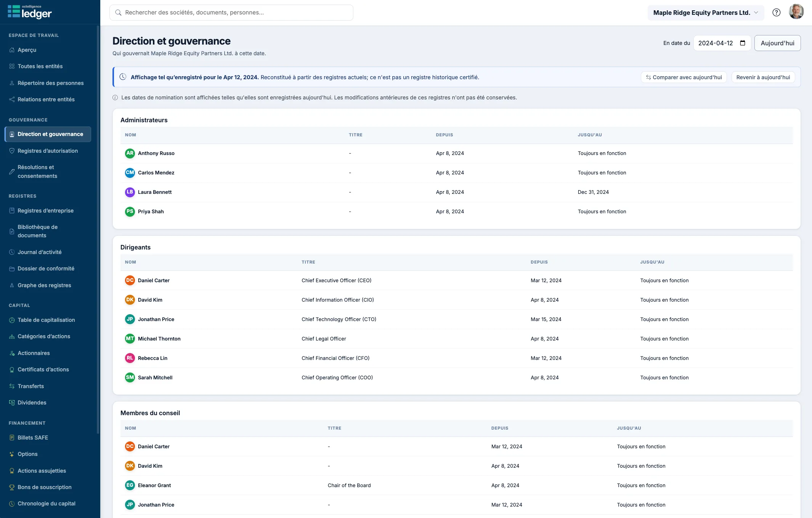Click Revenir à aujourd'hui button
Image resolution: width=812 pixels, height=518 pixels.
point(763,77)
